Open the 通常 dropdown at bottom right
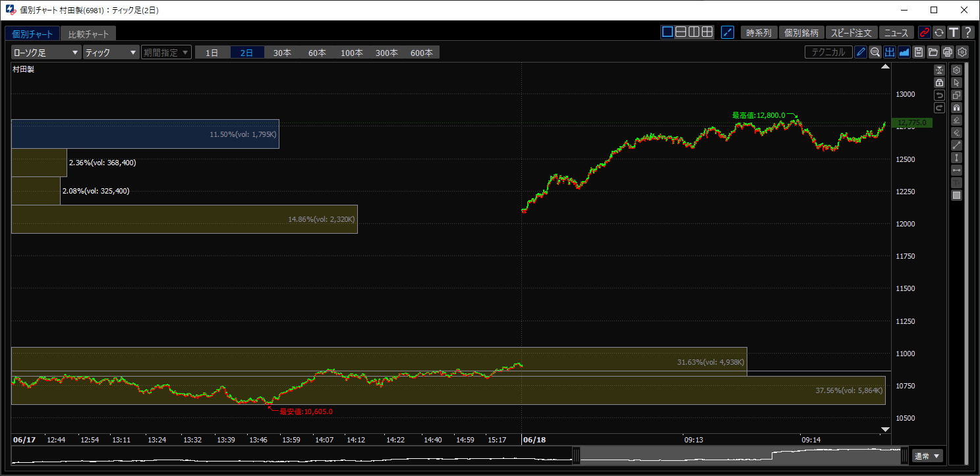Screen dimensions: 980x476 pos(928,456)
